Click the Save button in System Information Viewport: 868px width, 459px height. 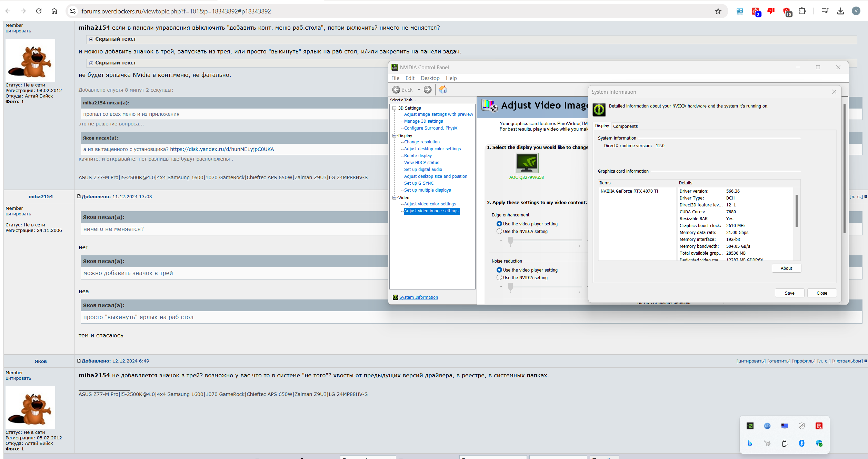click(x=789, y=293)
